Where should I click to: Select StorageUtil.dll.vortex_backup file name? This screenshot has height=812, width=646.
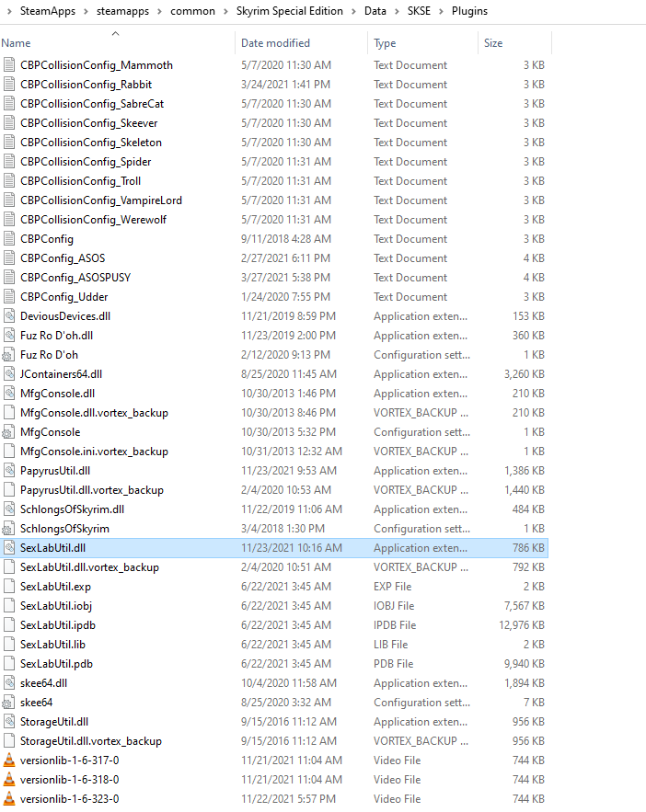91,741
